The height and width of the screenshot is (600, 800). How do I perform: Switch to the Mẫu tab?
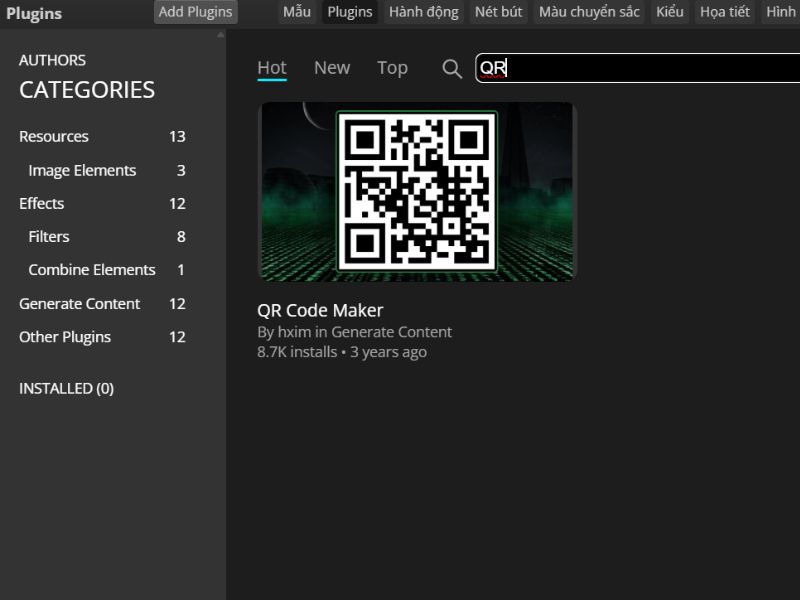(296, 12)
